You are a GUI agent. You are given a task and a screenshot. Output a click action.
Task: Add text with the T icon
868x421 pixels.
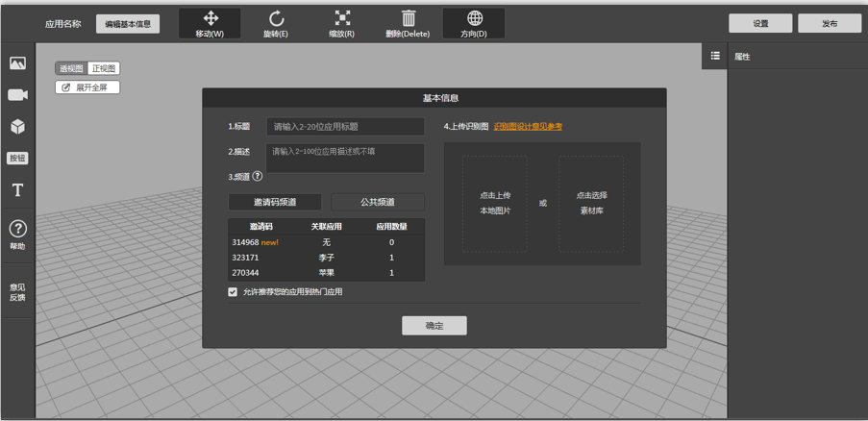pyautogui.click(x=17, y=190)
